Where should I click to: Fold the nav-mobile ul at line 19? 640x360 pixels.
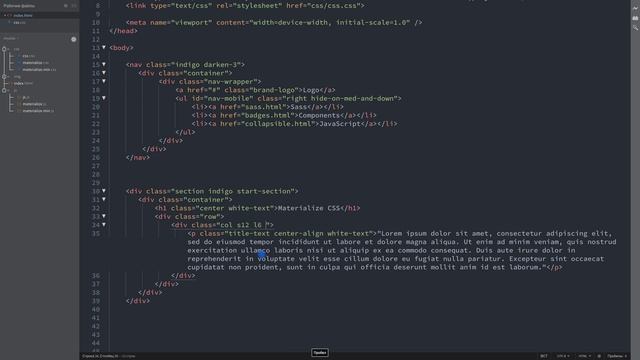click(x=104, y=98)
